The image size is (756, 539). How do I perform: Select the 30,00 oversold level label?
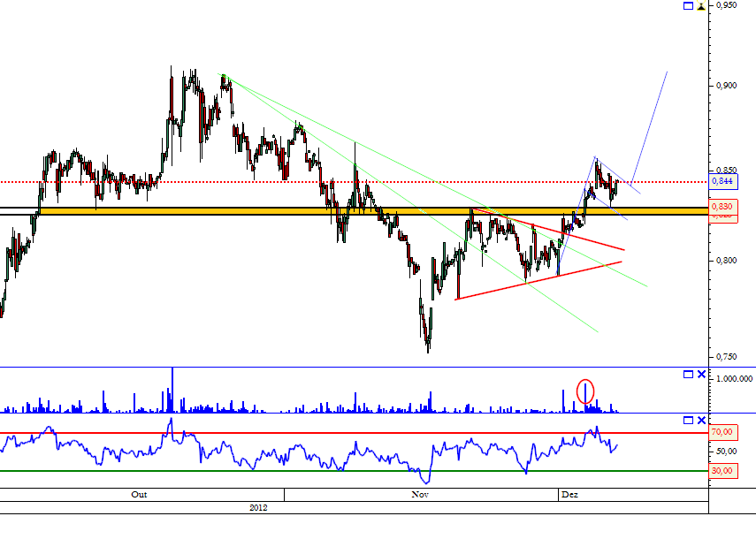(x=722, y=471)
